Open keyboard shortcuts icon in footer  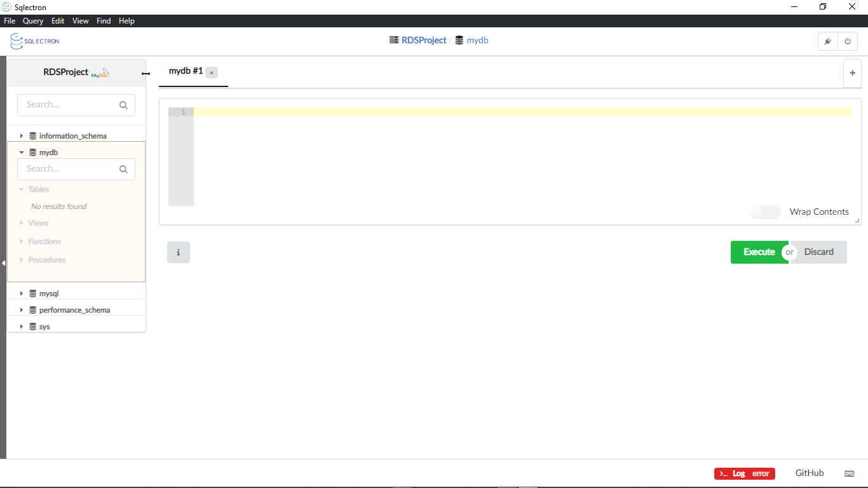(849, 473)
